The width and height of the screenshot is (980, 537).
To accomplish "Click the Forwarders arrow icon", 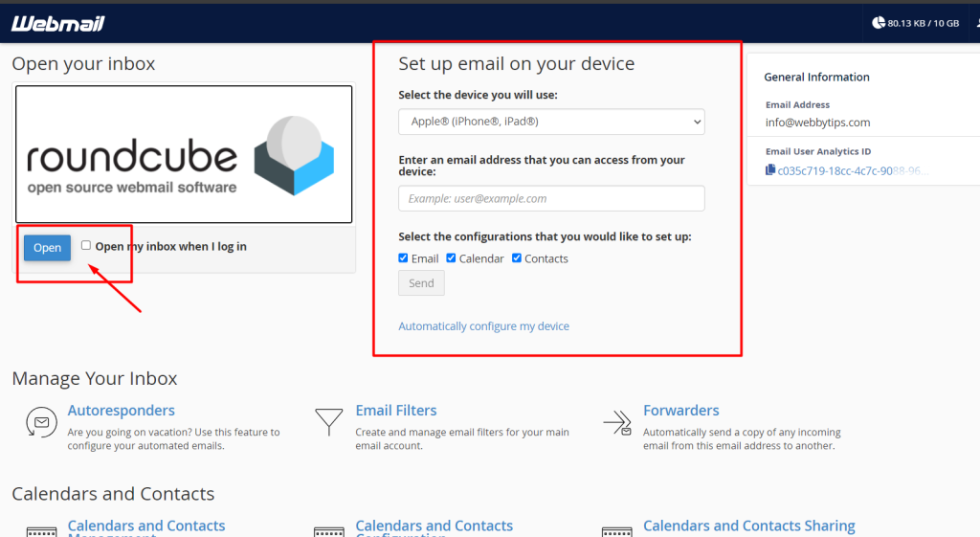I will 617,422.
